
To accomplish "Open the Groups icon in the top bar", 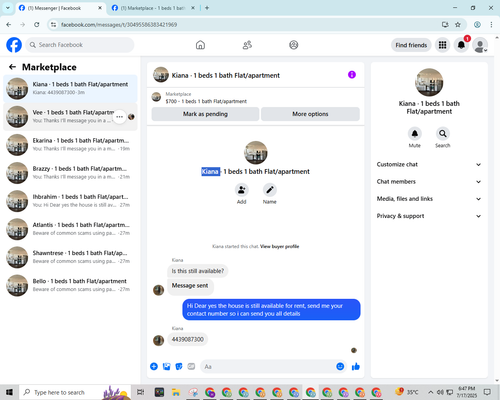I will [294, 45].
